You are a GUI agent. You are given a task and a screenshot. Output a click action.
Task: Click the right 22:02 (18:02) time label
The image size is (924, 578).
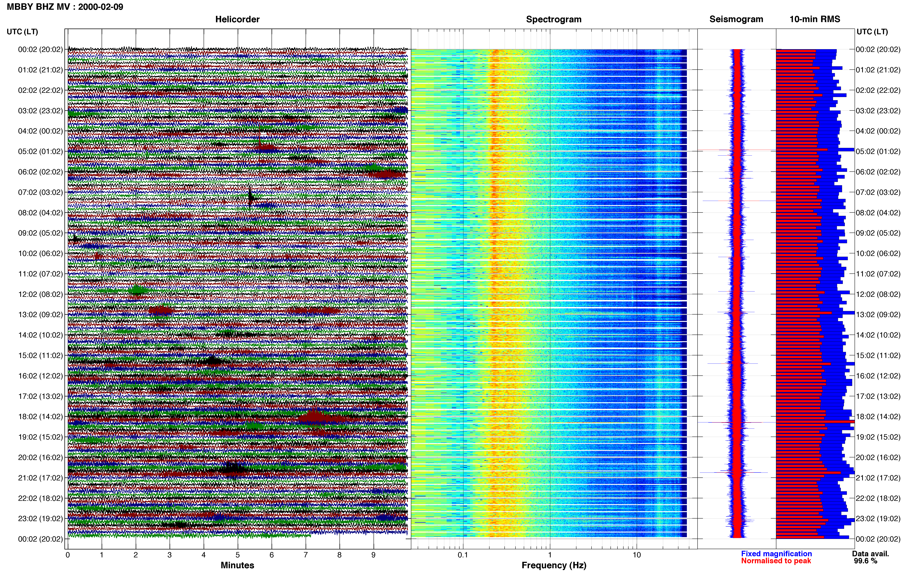pos(878,498)
